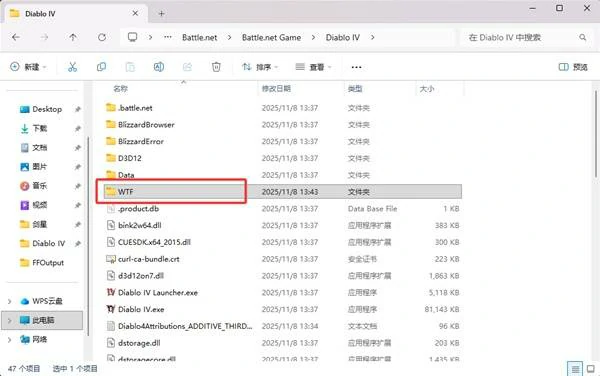This screenshot has width=600, height=376.
Task: Select the Diablo IV window tab
Action: coord(75,14)
